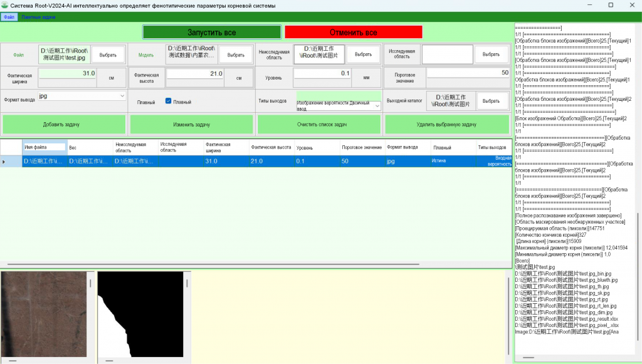Click the log panel vertical scrollbar

[638, 276]
